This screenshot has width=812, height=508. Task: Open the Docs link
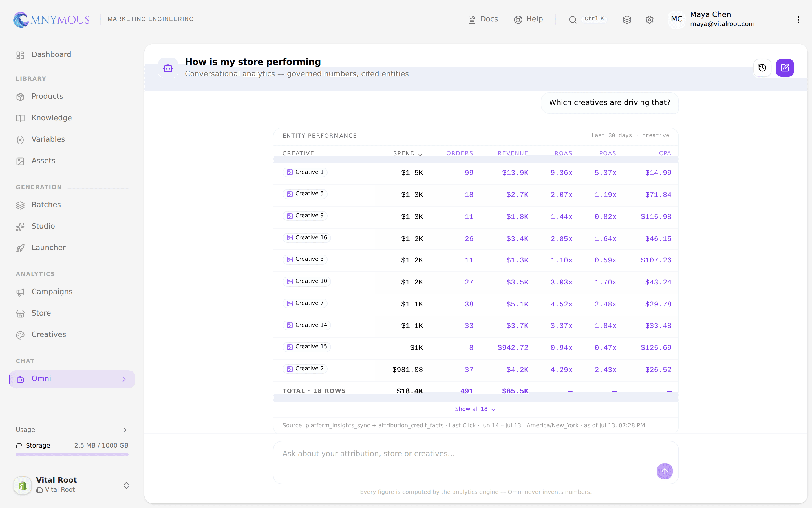pyautogui.click(x=483, y=19)
